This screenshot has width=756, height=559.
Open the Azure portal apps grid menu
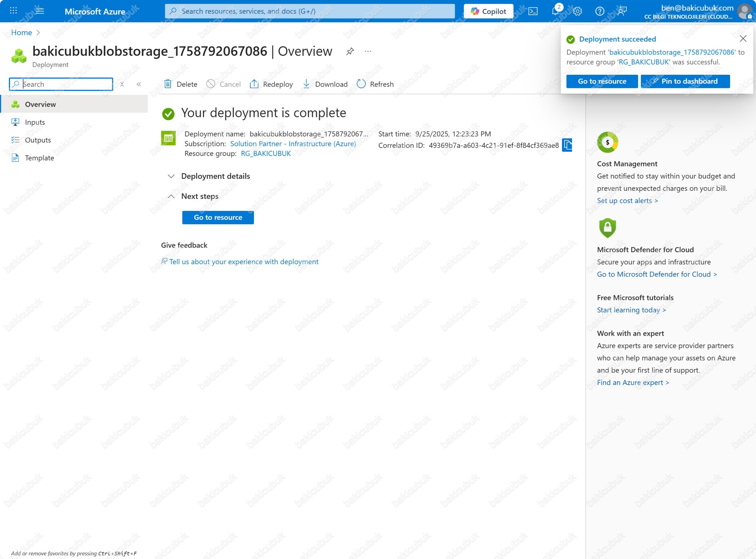click(13, 11)
